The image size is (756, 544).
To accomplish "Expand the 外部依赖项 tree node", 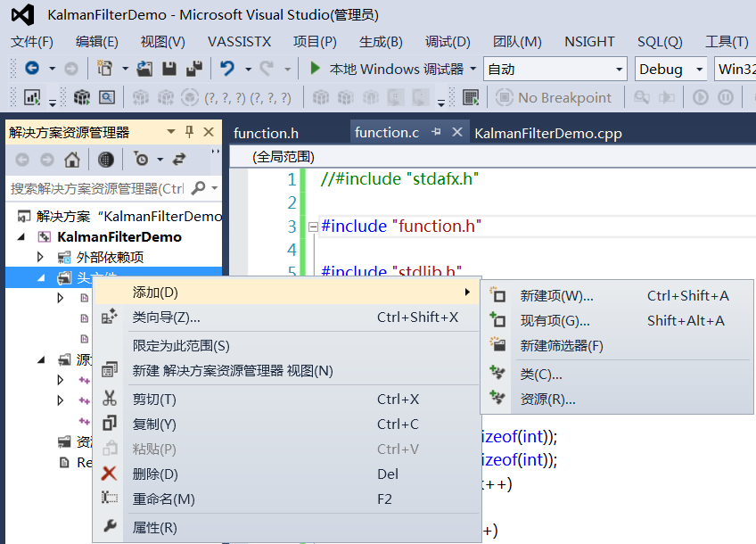I will point(40,257).
